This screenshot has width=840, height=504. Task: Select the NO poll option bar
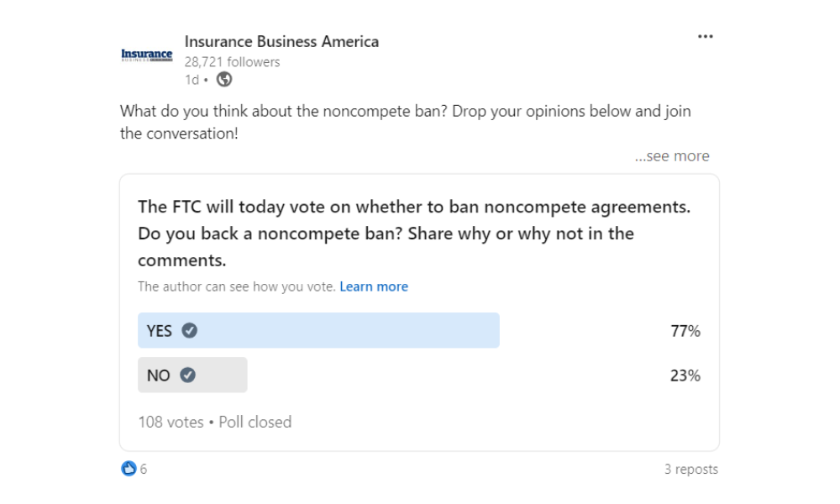pyautogui.click(x=192, y=375)
